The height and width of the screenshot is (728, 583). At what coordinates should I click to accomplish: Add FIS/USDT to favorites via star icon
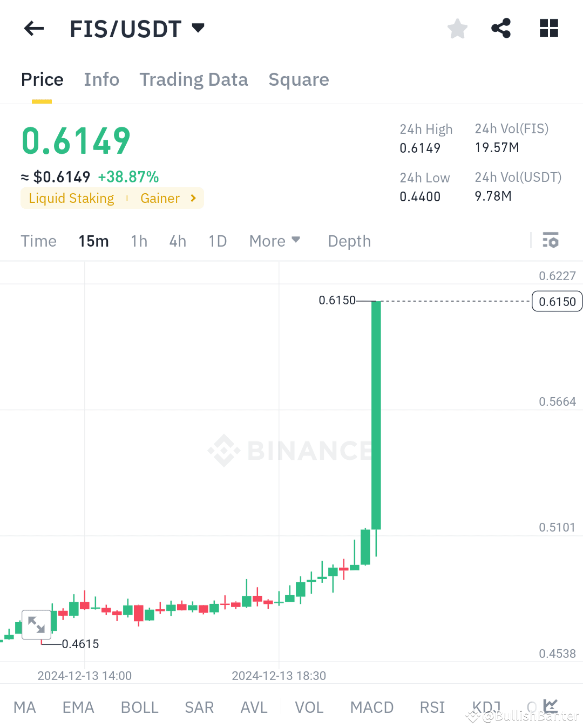click(x=457, y=29)
